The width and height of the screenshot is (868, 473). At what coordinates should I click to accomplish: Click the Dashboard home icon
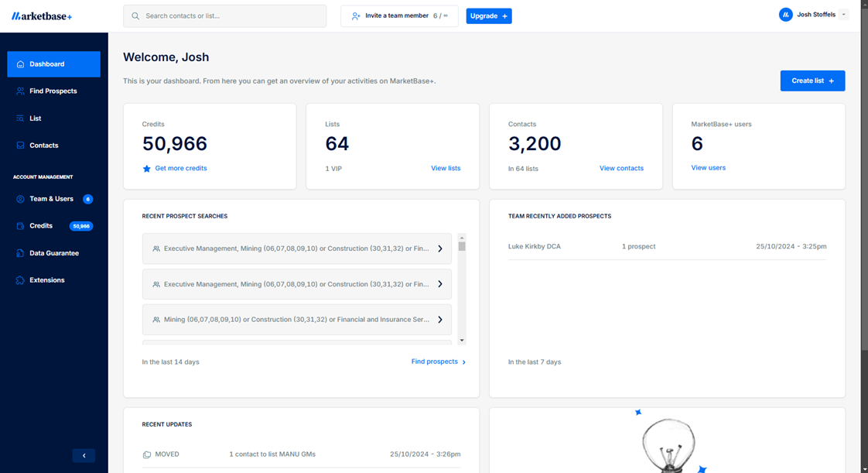point(20,64)
